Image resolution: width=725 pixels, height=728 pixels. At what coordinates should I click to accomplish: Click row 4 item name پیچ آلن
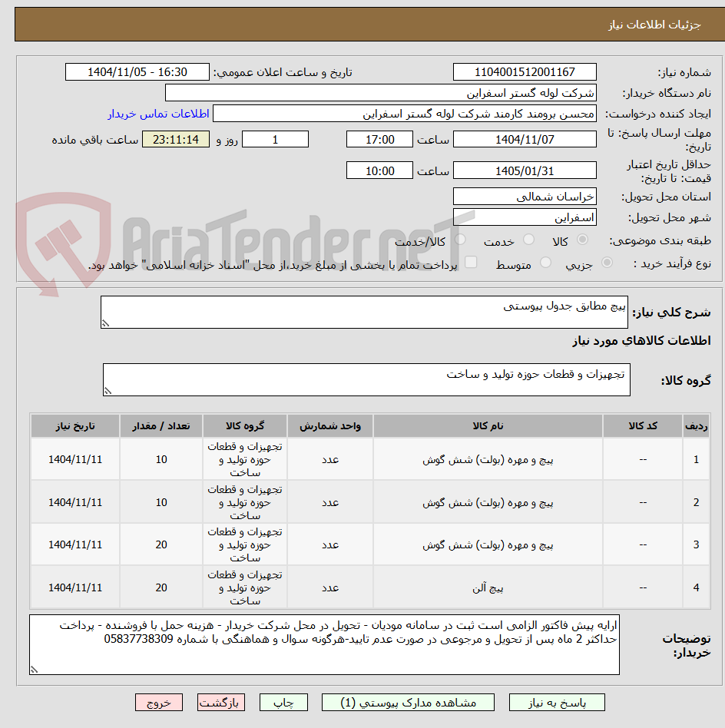pos(488,587)
